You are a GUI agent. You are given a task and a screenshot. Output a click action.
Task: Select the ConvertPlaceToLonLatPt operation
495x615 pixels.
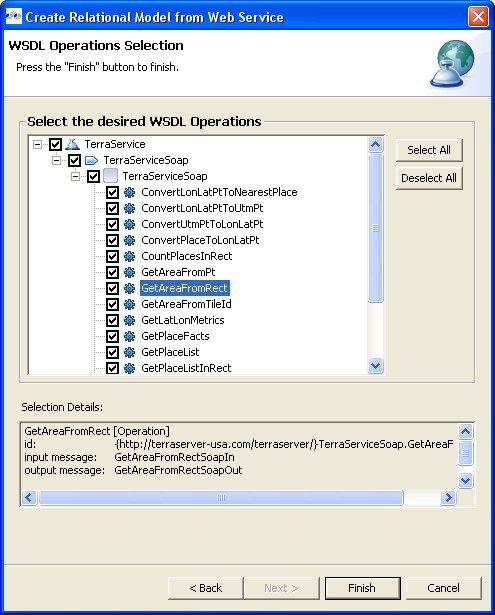point(200,240)
